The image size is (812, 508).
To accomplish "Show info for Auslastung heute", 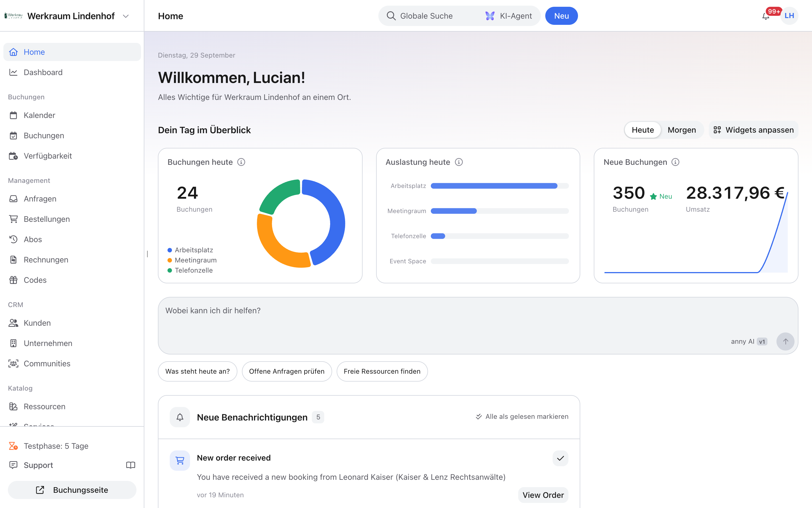I will [459, 162].
